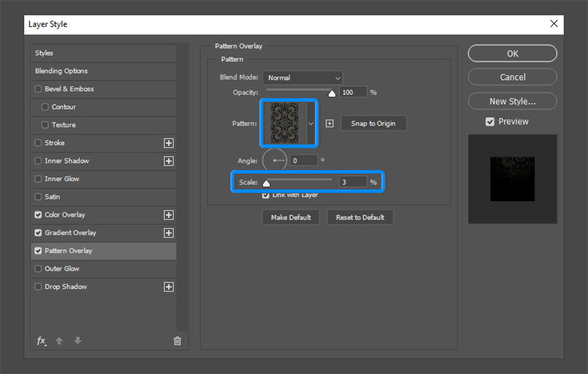Select the Styles section

tap(103, 53)
